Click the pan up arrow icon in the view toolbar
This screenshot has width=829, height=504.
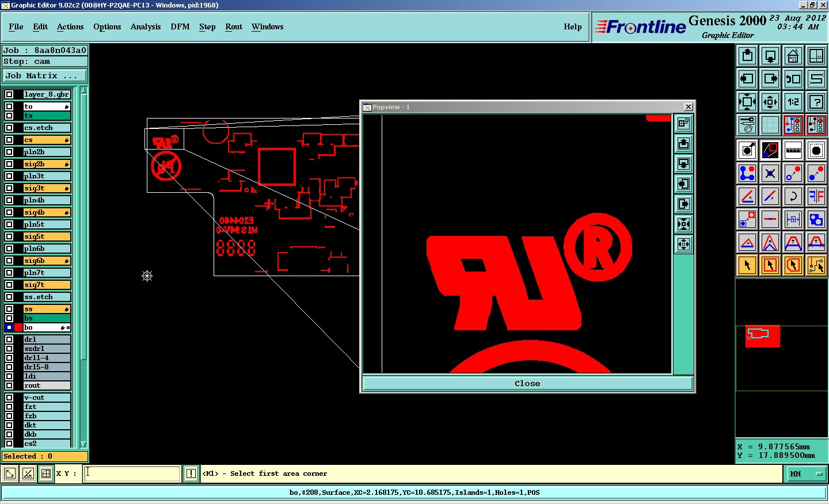click(747, 56)
